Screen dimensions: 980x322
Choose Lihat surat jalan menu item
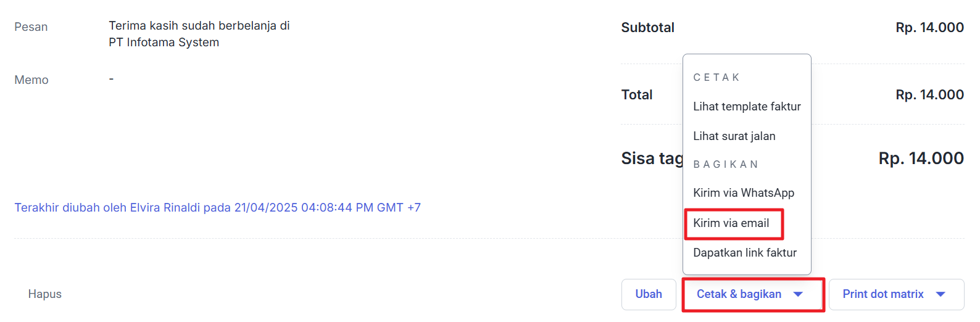point(734,136)
